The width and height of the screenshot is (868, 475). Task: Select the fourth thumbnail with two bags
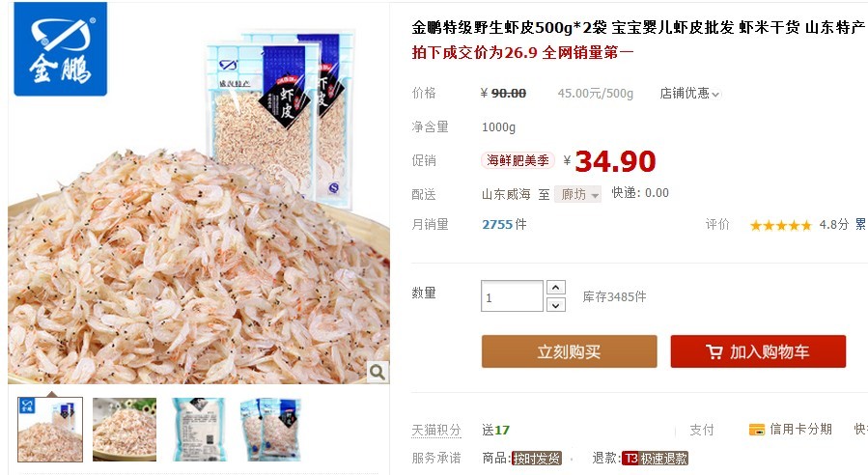tap(270, 430)
